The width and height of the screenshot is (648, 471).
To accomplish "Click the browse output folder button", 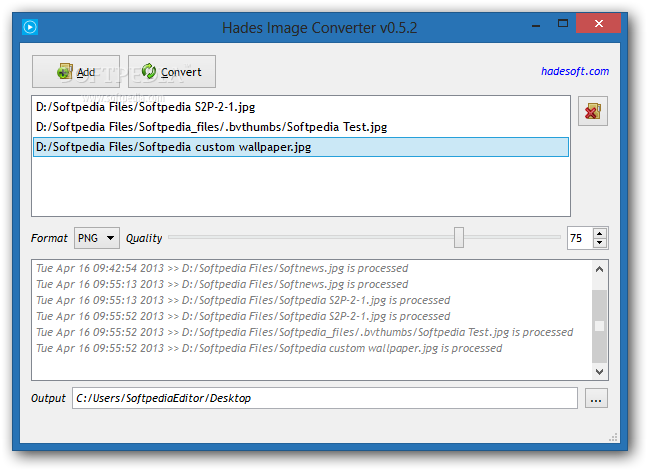I will tap(596, 398).
